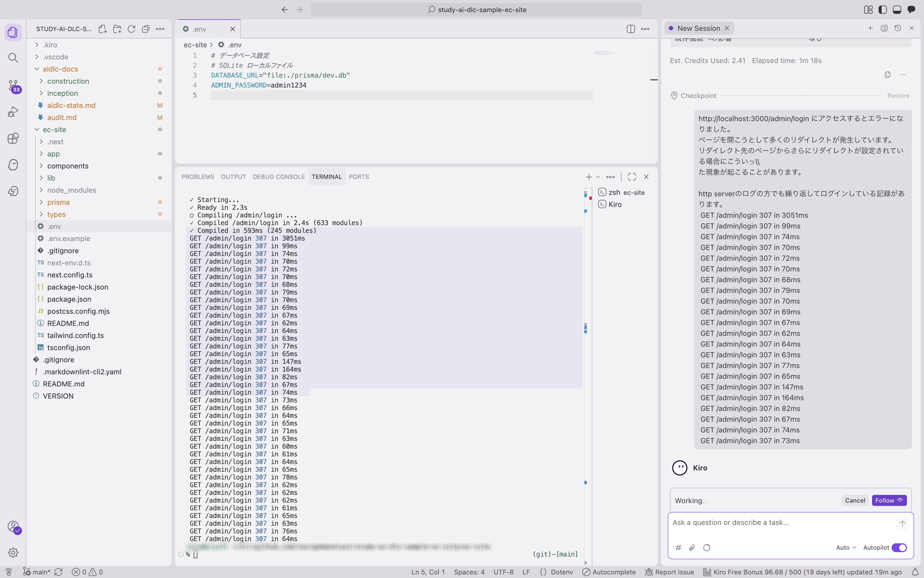
Task: Create a new file in explorer
Action: point(103,29)
